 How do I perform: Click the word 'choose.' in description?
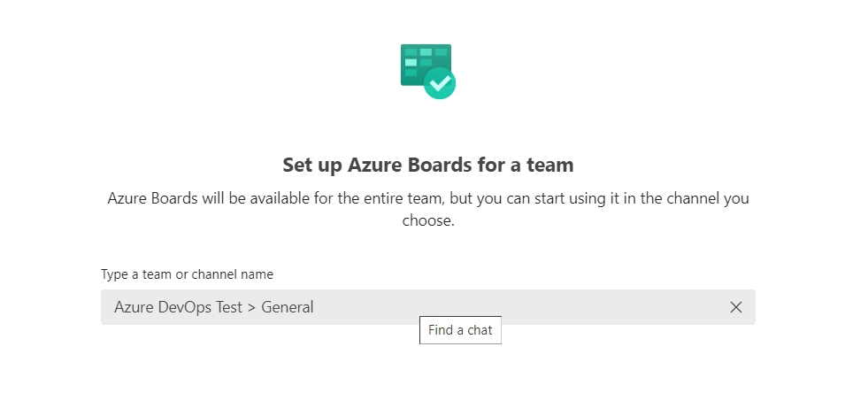tap(428, 221)
